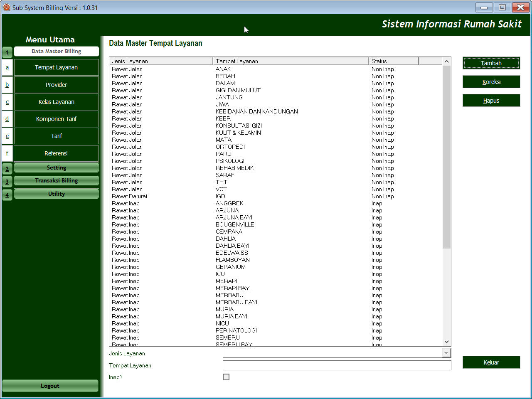
Task: Click shortcut letter f tab
Action: (x=7, y=153)
